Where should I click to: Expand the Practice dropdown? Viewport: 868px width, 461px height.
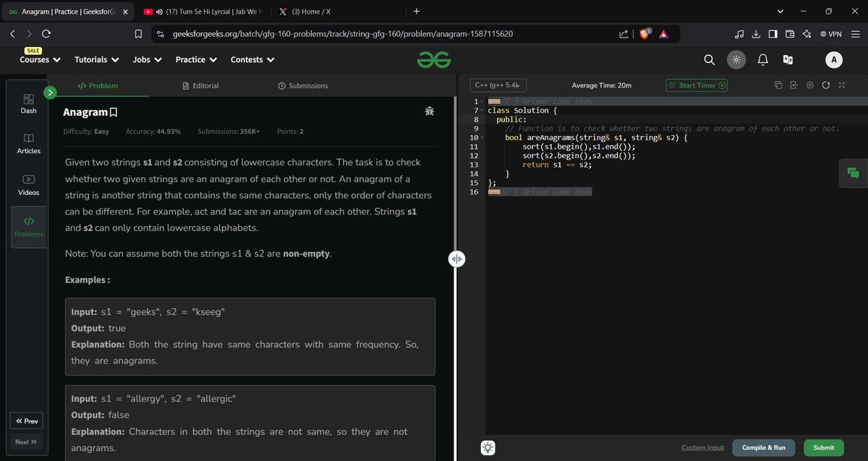tap(196, 60)
